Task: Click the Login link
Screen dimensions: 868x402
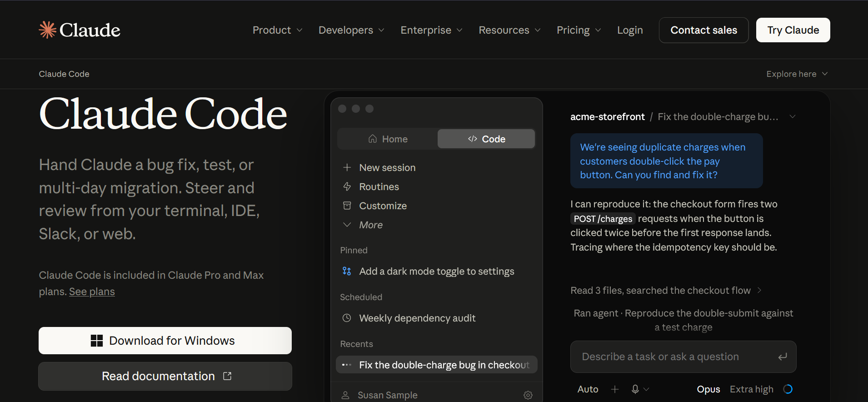Action: coord(630,30)
